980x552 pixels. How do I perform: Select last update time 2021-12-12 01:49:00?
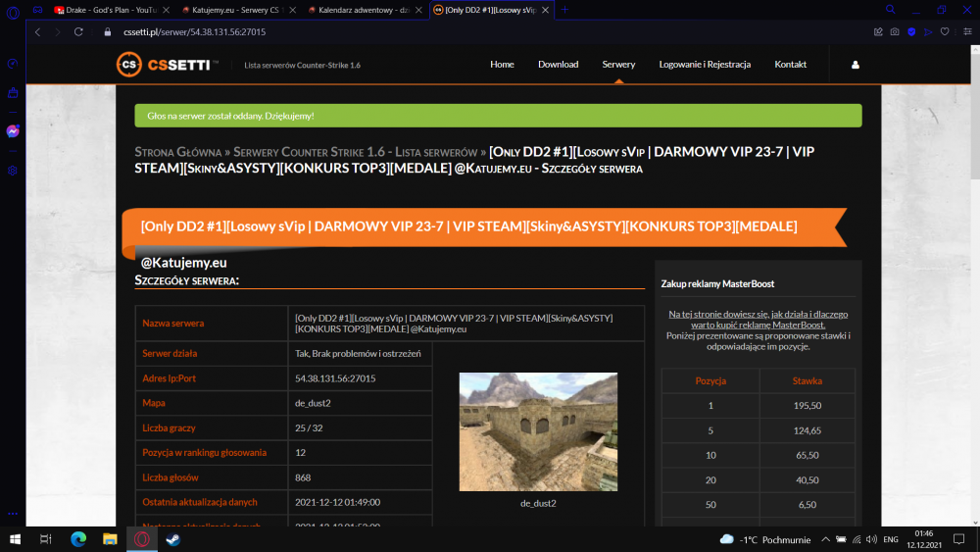tap(337, 502)
